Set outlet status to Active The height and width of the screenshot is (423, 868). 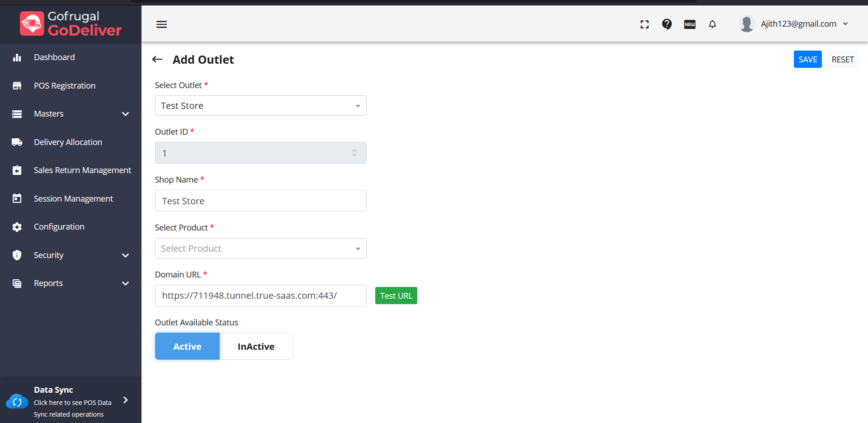pyautogui.click(x=187, y=346)
